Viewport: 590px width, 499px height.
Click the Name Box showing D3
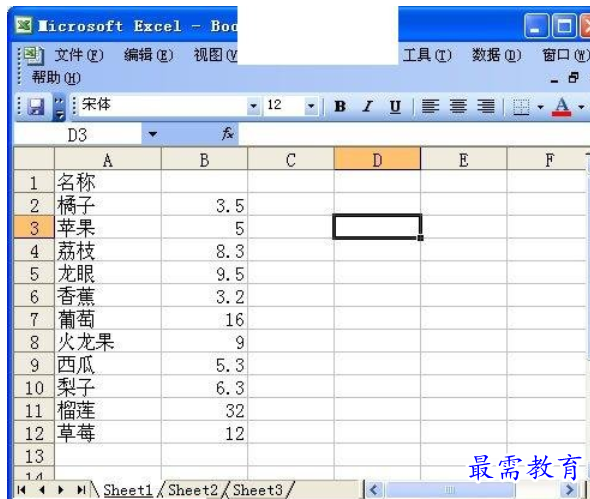78,134
